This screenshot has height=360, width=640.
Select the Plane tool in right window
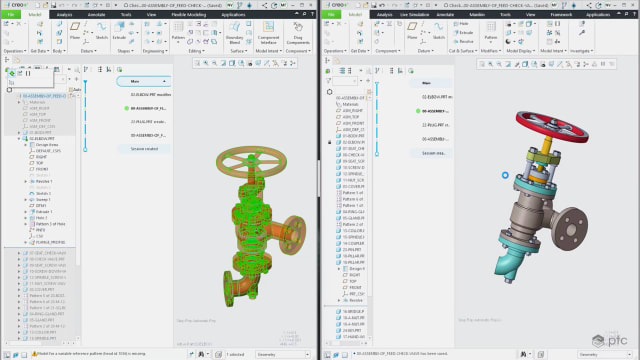(412, 31)
